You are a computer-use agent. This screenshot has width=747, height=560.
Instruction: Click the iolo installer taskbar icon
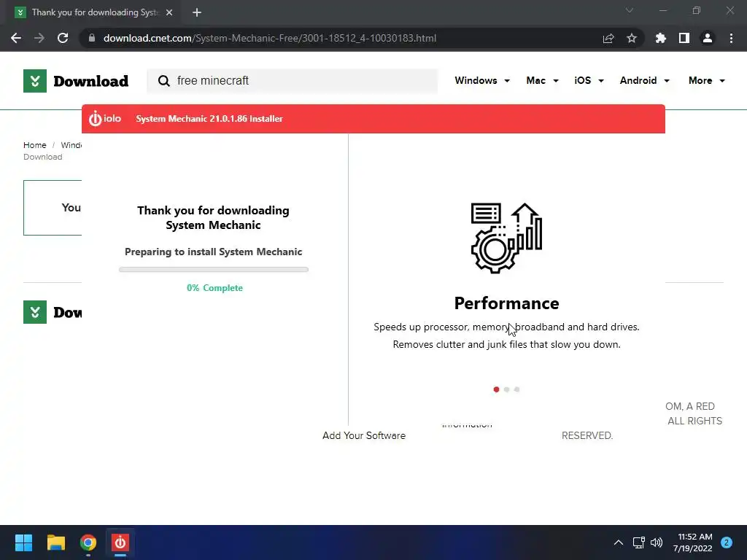pyautogui.click(x=120, y=542)
